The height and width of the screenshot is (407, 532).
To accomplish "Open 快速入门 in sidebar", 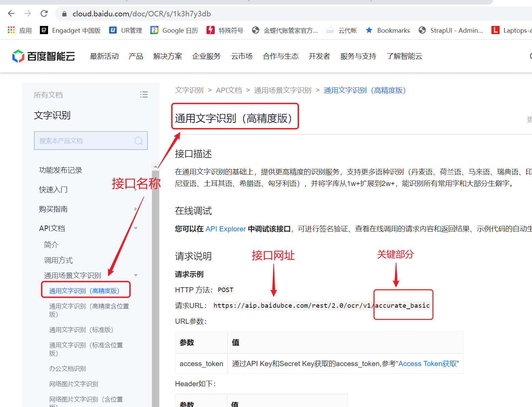I will [53, 190].
